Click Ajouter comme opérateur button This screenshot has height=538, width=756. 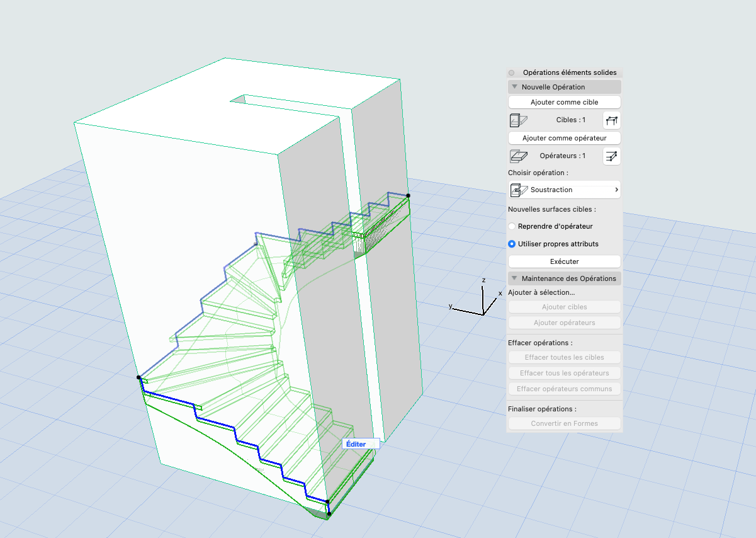(565, 138)
